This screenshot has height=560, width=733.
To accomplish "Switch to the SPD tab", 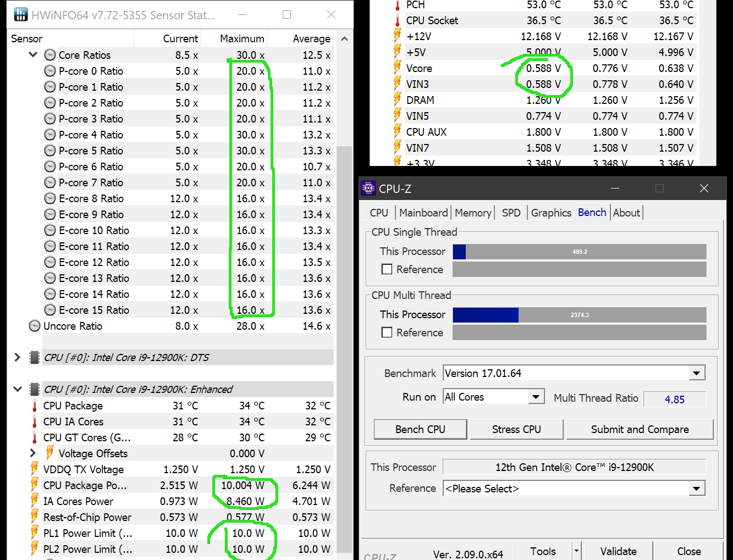I will [511, 213].
